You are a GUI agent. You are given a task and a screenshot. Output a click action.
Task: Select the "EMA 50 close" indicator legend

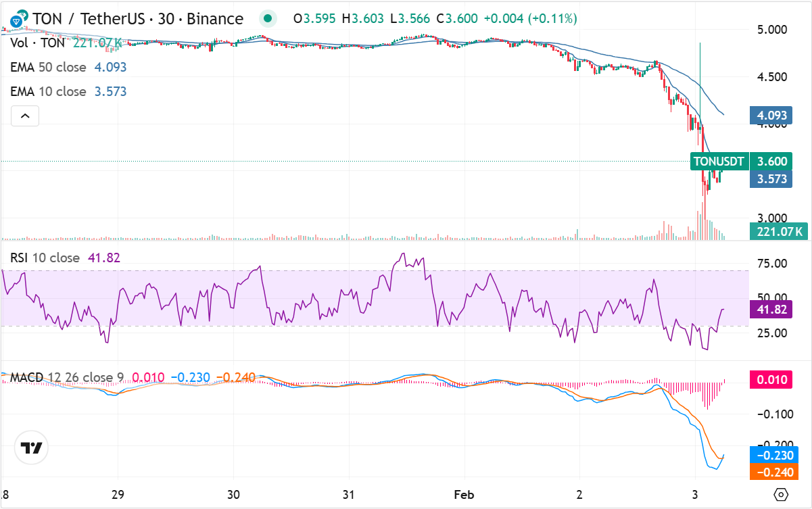[48, 67]
